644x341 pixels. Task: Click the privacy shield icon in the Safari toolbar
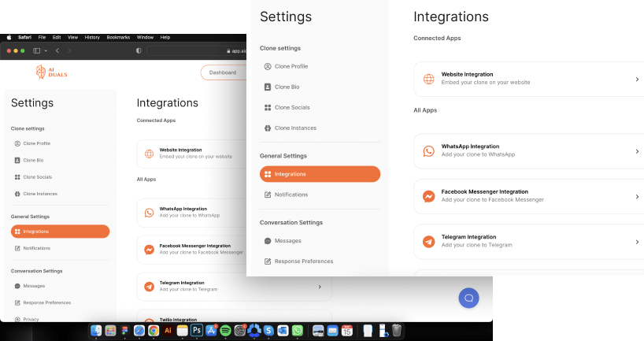139,50
